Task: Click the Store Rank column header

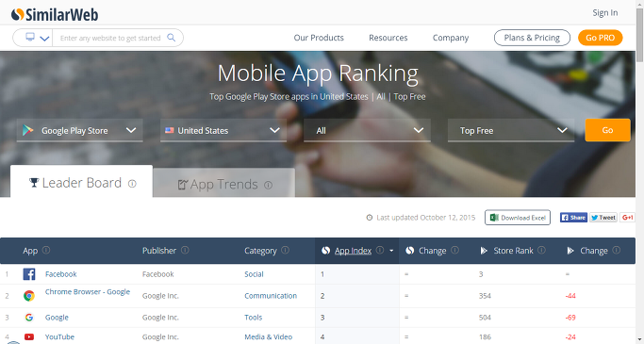Action: 513,251
